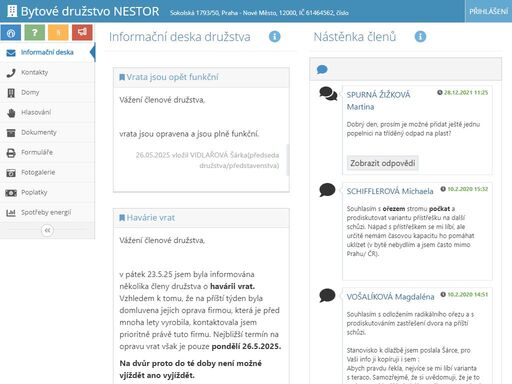Image resolution: width=512 pixels, height=384 pixels.
Task: Click the timestamp 10.2.2020 14:51
Action: (468, 294)
